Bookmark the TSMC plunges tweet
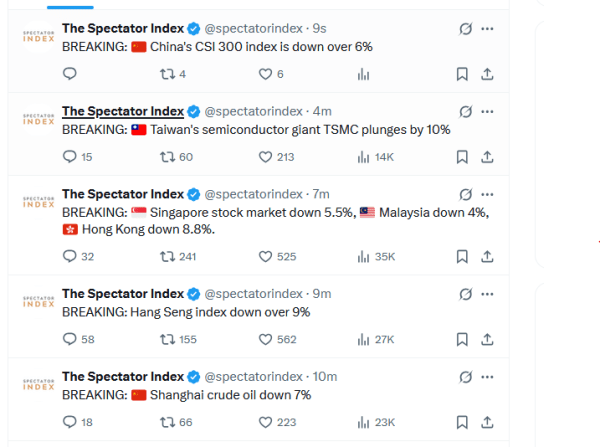The height and width of the screenshot is (447, 600). tap(462, 157)
